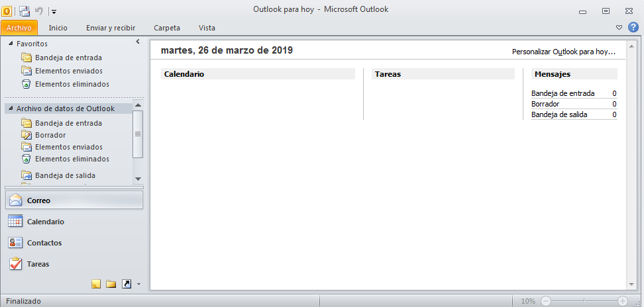Open Notes via yellow note icon
This screenshot has height=307, width=644.
tap(95, 284)
